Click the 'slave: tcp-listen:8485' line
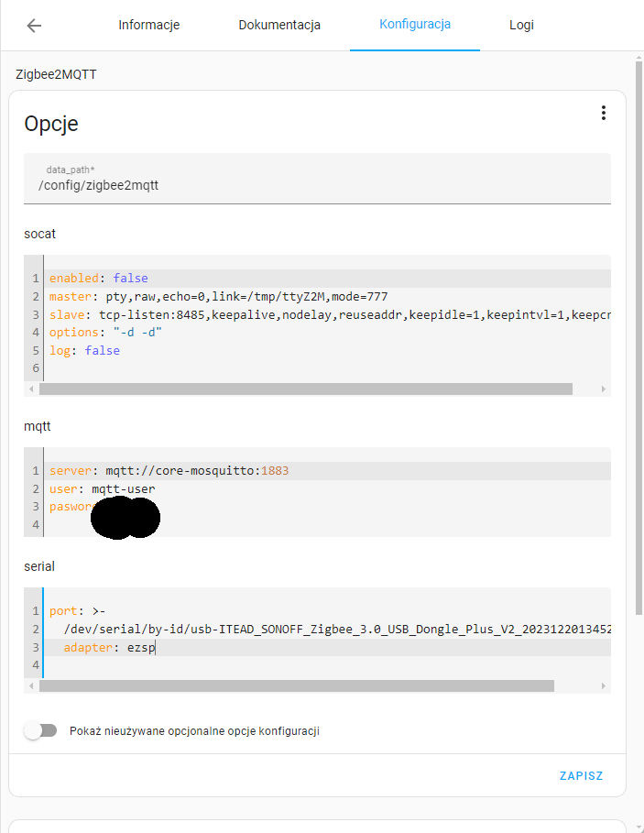The height and width of the screenshot is (833, 644). point(330,314)
